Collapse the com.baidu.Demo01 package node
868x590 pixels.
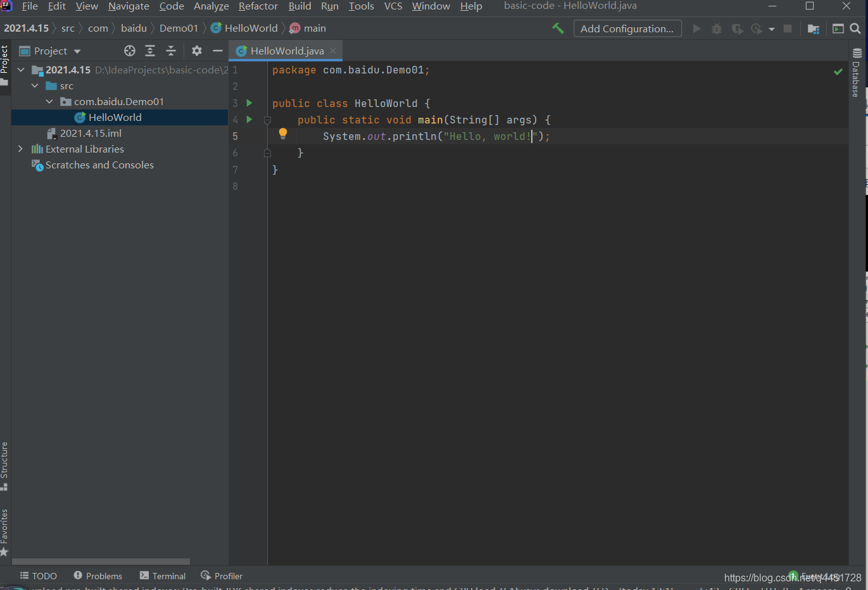point(49,101)
